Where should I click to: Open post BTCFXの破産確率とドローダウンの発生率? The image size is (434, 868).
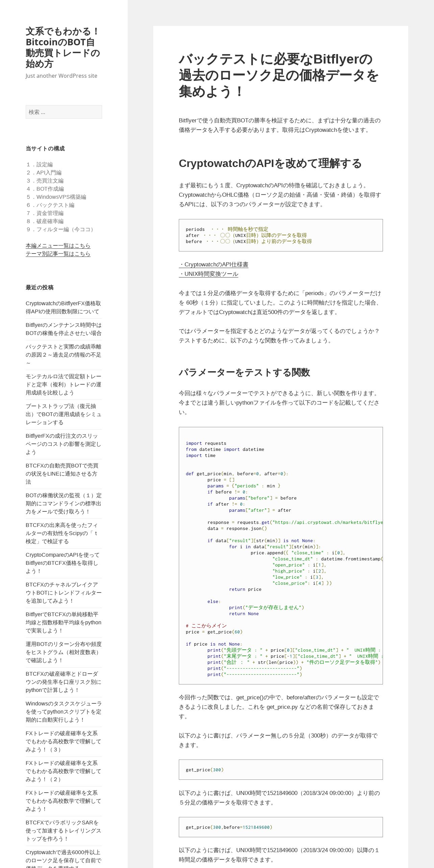[64, 682]
